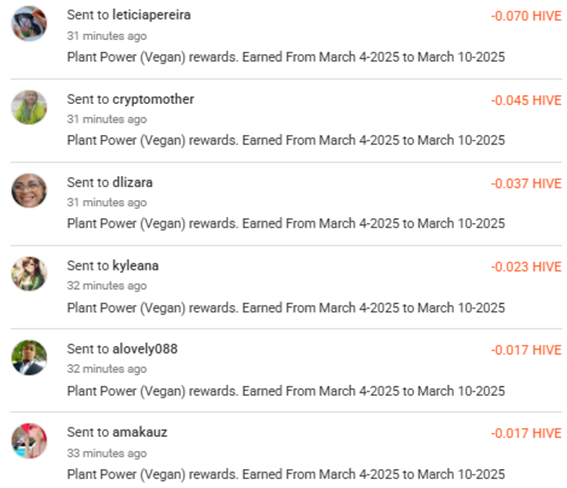
Task: Click the memo text under amakauz's transfer
Action: pos(286,474)
